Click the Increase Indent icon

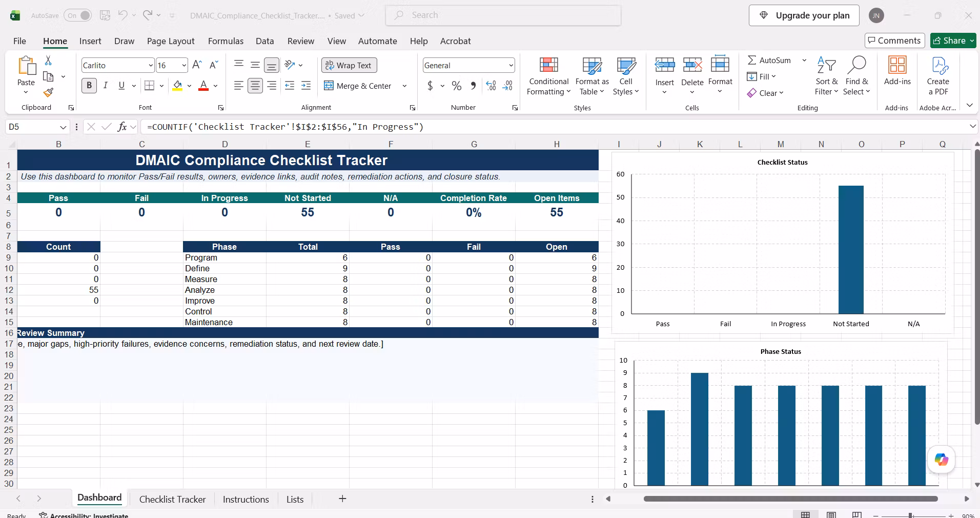coord(306,86)
